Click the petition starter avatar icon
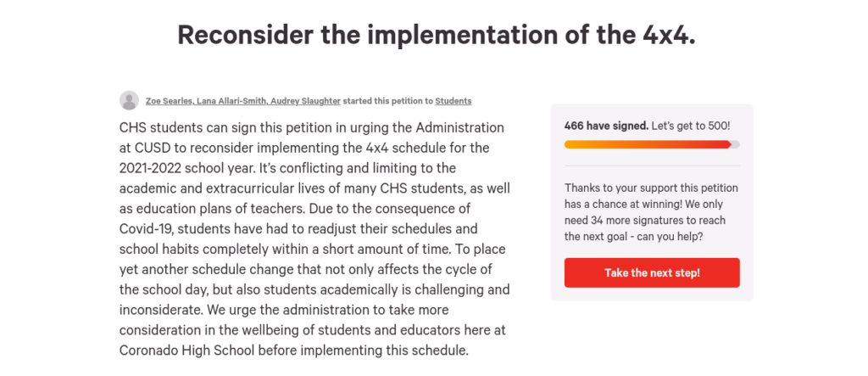The width and height of the screenshot is (868, 376). click(130, 100)
